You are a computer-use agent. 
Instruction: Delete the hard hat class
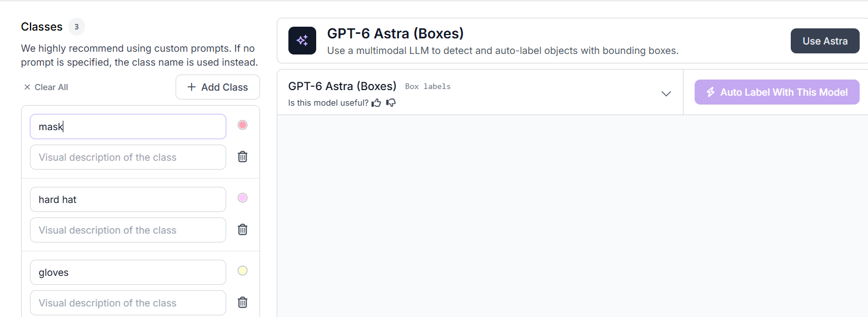[242, 230]
